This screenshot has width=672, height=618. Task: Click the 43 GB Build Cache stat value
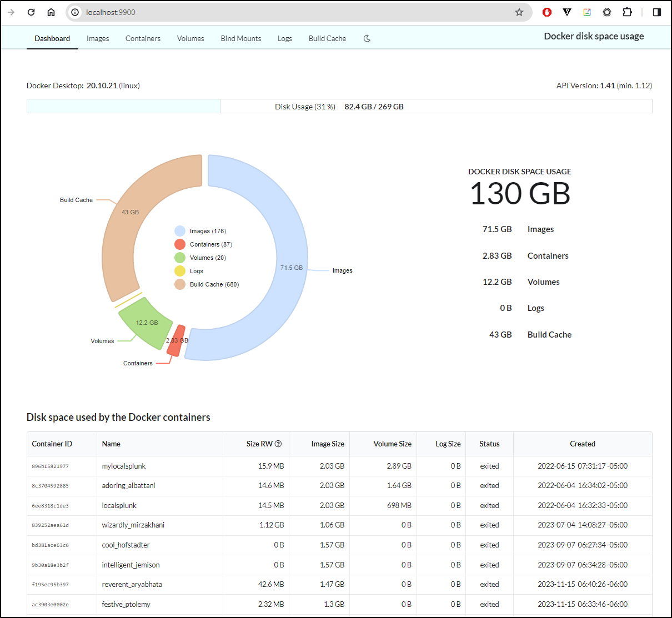point(500,335)
